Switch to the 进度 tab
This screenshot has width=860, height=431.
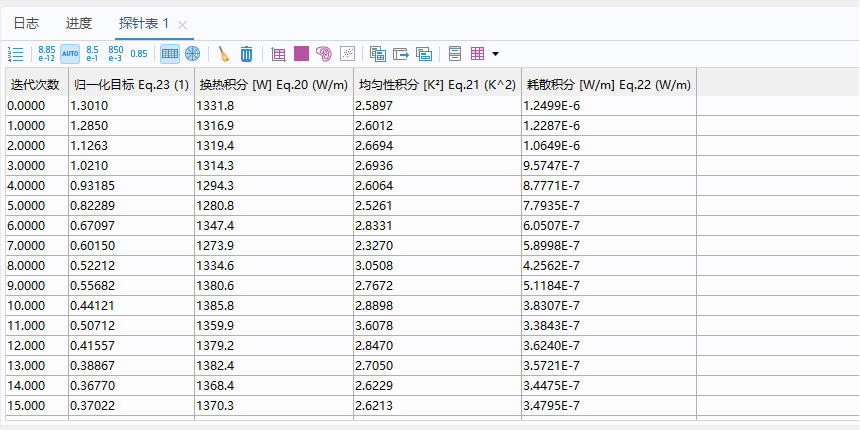pyautogui.click(x=79, y=23)
